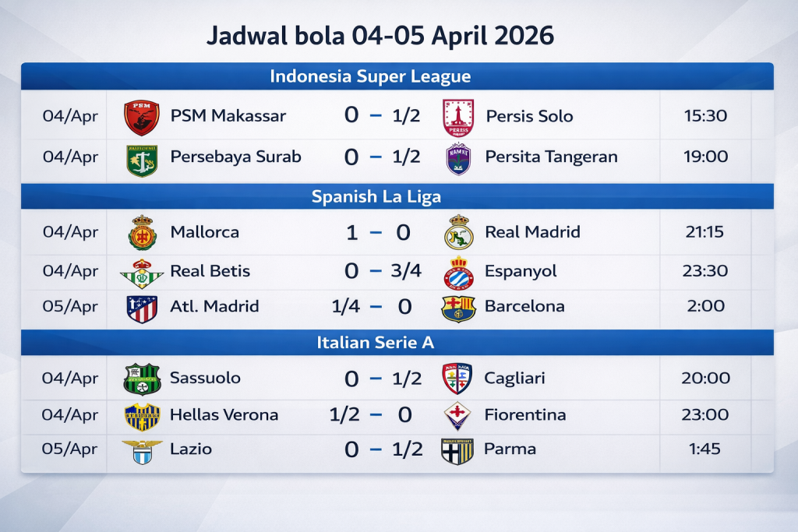Click the Fiorentina diamond logo
The width and height of the screenshot is (798, 532).
457,415
